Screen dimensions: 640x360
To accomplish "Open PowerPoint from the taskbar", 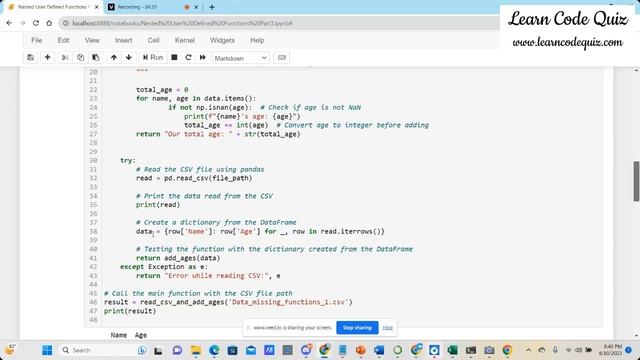I will coord(360,350).
